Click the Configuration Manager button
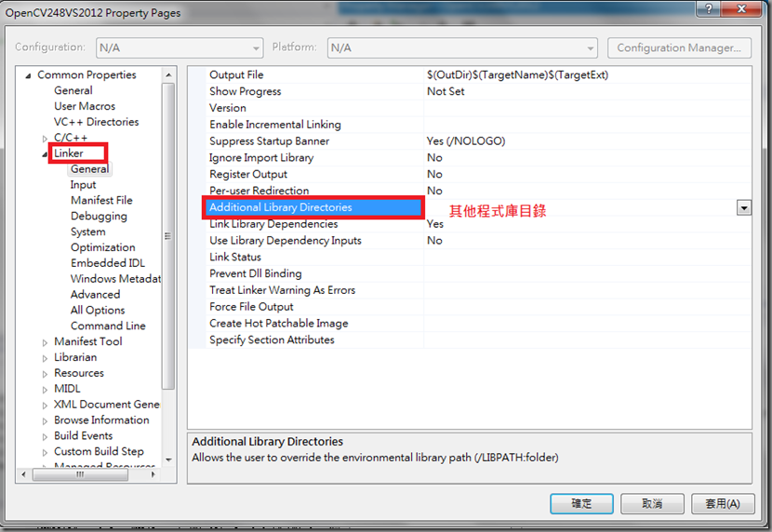This screenshot has height=532, width=772. (x=679, y=47)
